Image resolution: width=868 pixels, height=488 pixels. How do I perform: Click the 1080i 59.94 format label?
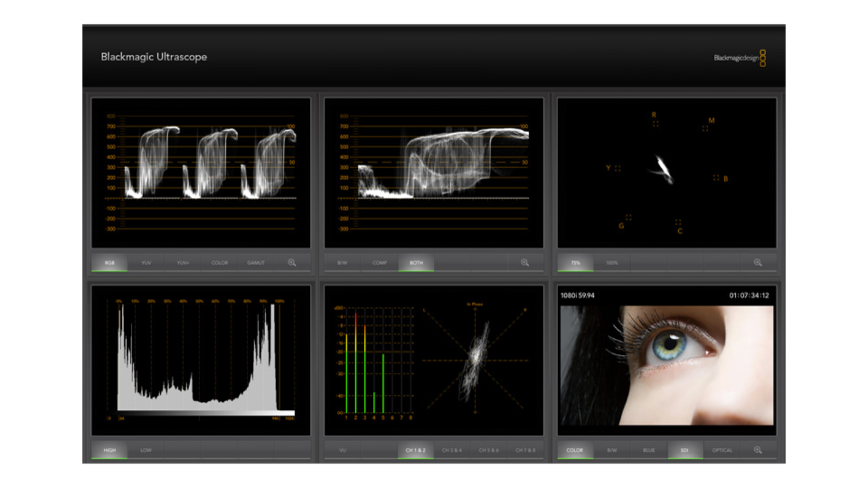(x=578, y=296)
